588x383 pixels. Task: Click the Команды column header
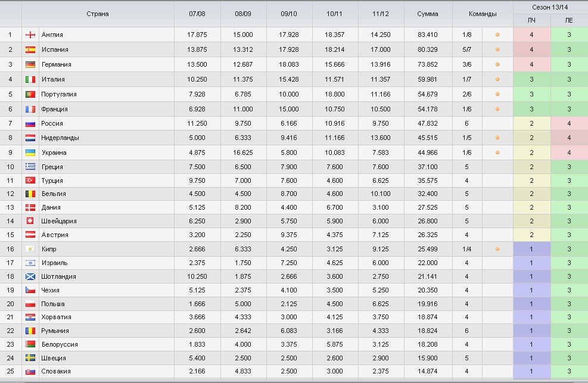click(483, 14)
